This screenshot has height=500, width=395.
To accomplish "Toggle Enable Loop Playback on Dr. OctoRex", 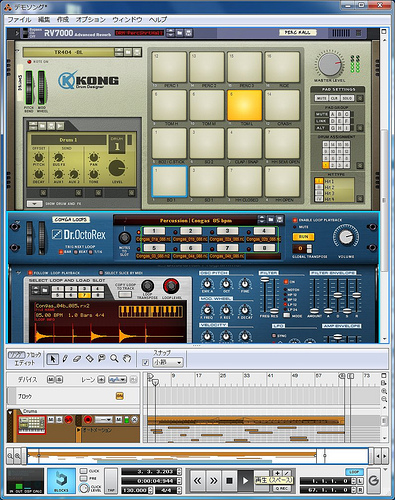I will coord(295,220).
